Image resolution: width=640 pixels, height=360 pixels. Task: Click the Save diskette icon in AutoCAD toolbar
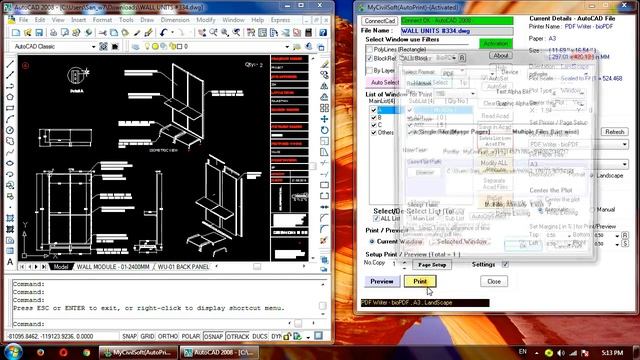point(39,33)
